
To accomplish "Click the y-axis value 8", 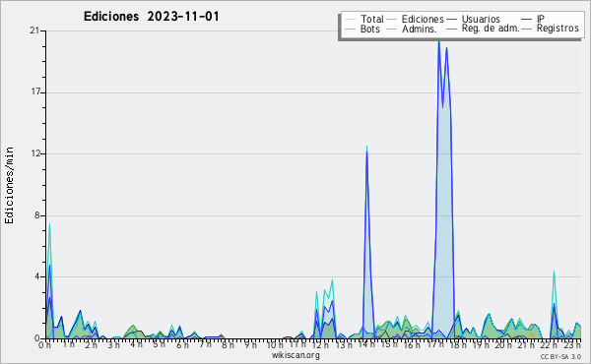I will coord(37,215).
